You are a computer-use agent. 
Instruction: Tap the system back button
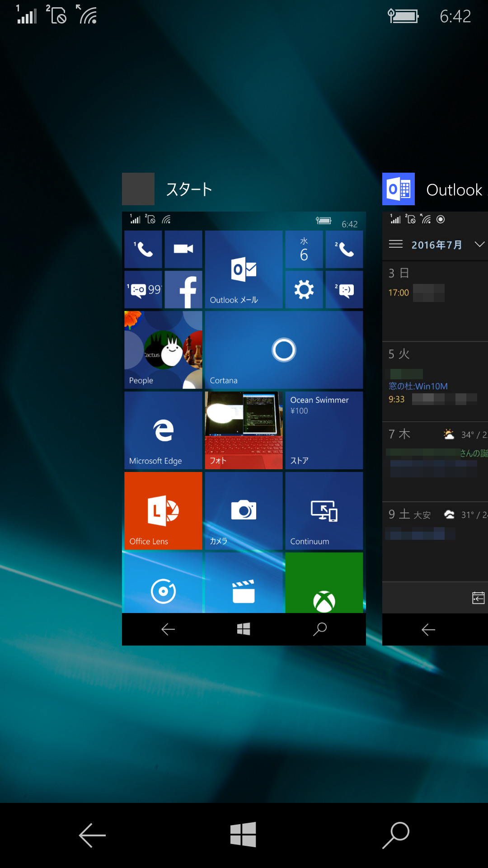tap(92, 835)
